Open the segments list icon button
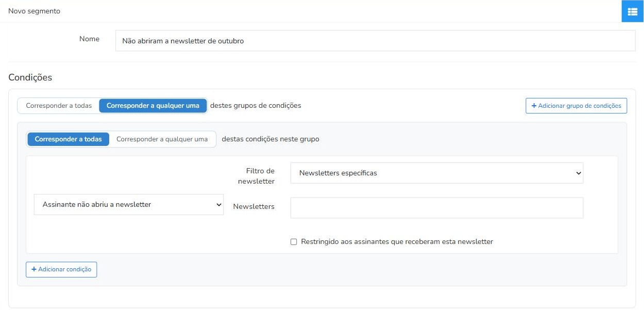The image size is (644, 310). click(633, 11)
